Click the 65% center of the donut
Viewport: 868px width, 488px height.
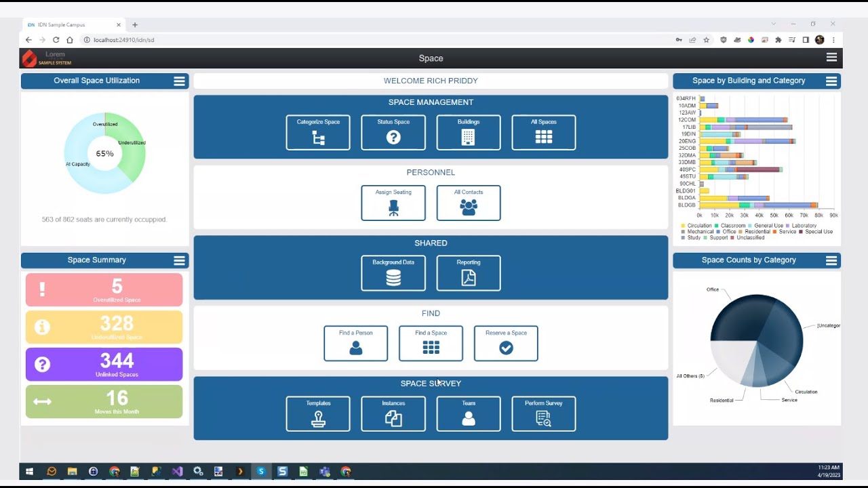[104, 154]
